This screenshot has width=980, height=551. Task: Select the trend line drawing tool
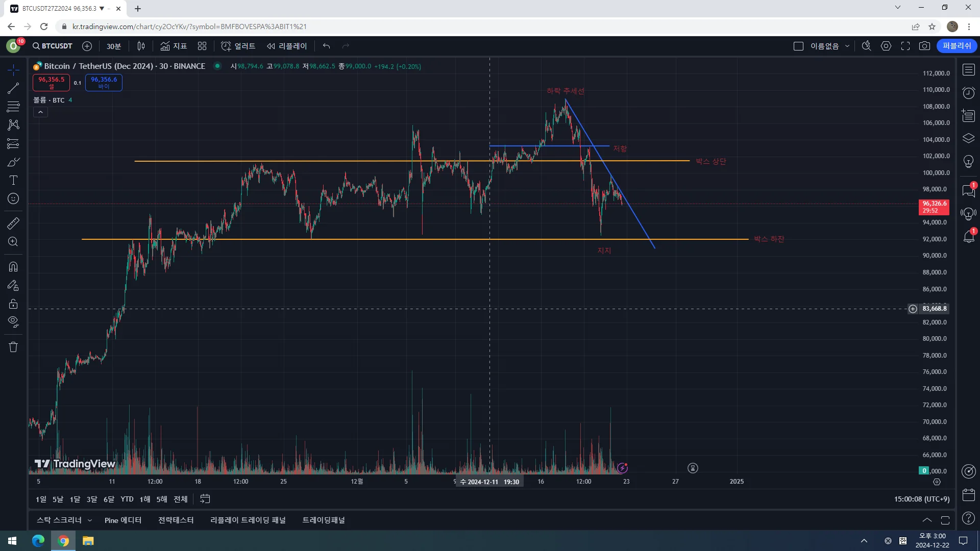click(x=13, y=88)
